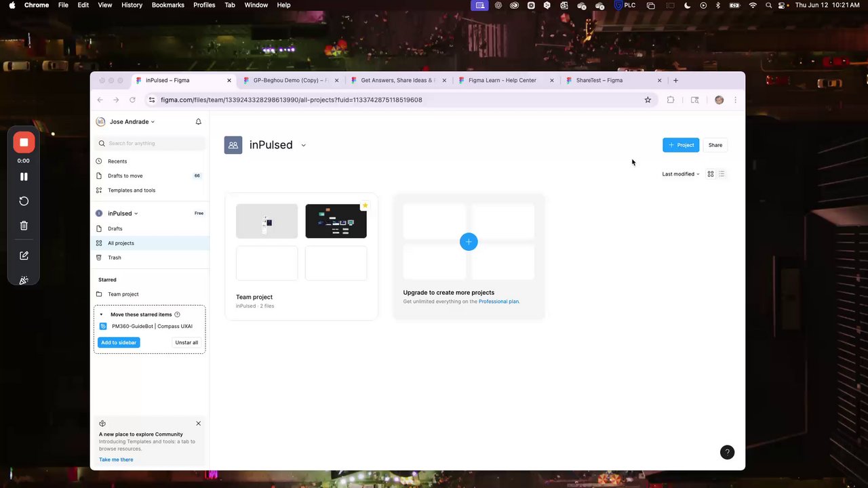This screenshot has height=488, width=868.
Task: Collapse the Move these starred items section
Action: click(x=101, y=314)
